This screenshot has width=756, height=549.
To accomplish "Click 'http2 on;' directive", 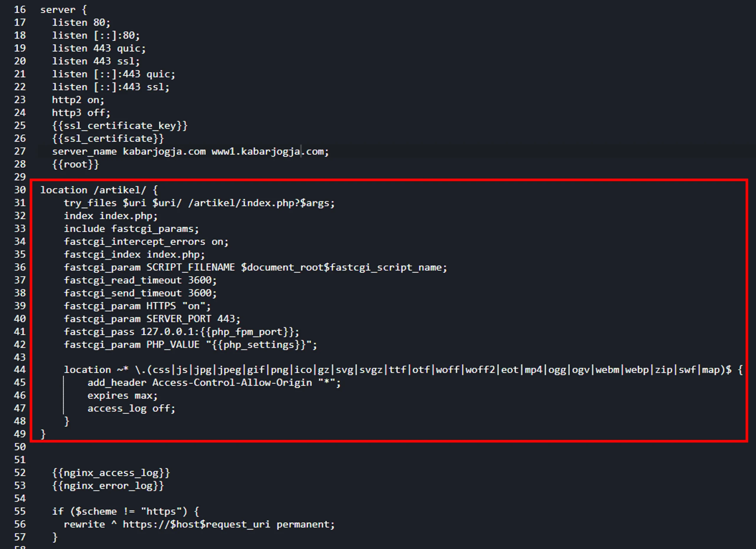I will (78, 100).
